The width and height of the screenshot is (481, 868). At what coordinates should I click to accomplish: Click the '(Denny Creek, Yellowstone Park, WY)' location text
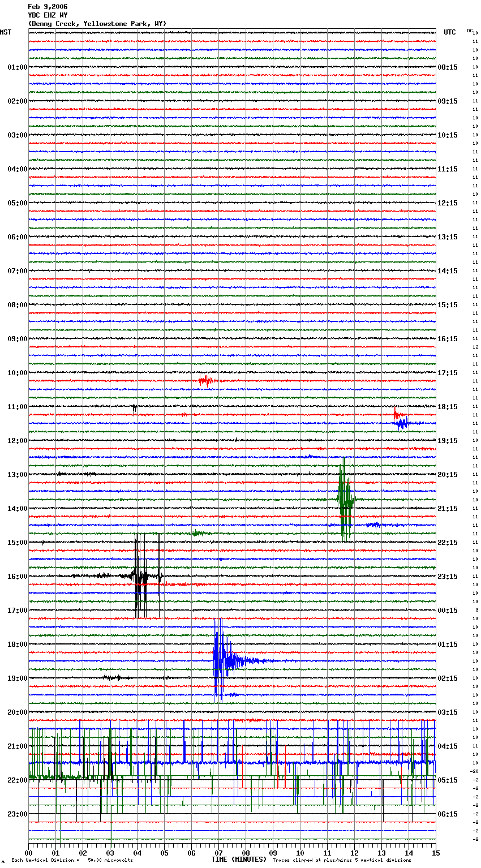pos(97,24)
